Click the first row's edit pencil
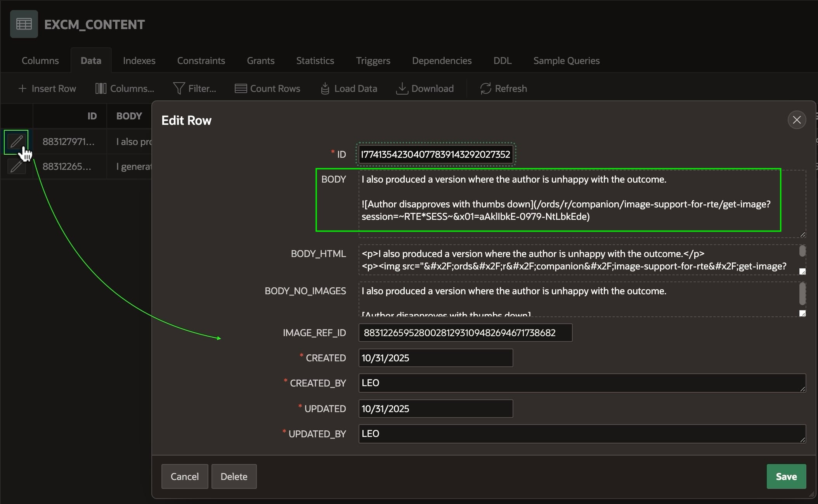 [16, 142]
